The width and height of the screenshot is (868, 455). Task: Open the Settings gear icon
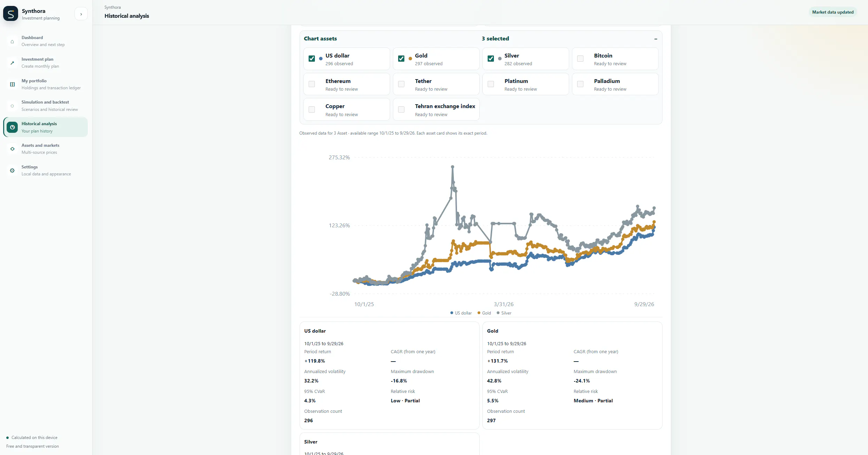[12, 170]
